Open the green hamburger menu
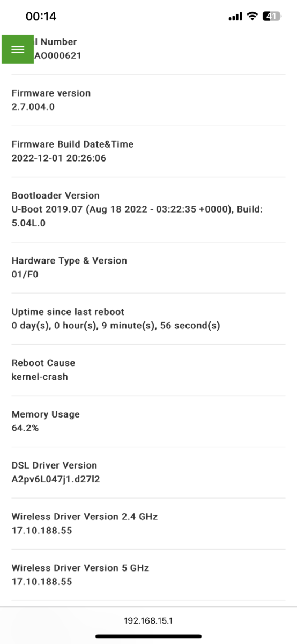Image resolution: width=297 pixels, height=644 pixels. click(x=18, y=49)
